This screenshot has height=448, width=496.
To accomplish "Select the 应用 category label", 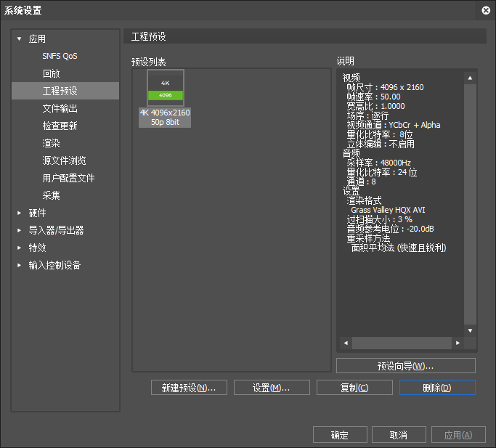I will (37, 39).
